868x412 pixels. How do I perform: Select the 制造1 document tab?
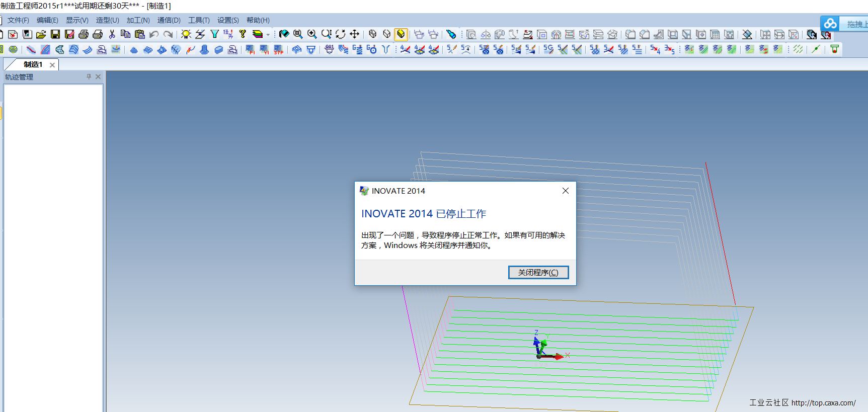33,64
